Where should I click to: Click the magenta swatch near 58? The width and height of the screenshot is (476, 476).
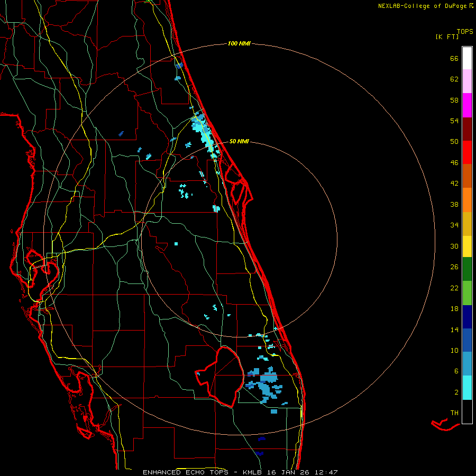[467, 105]
